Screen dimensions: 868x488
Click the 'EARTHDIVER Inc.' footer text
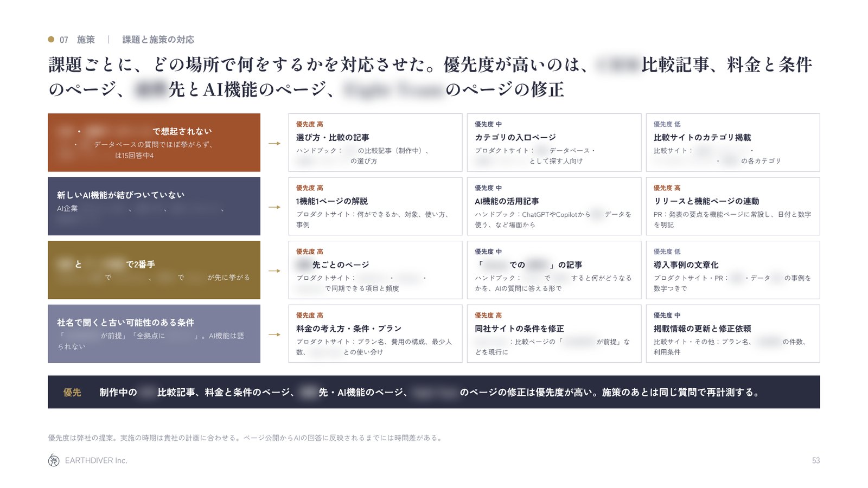coord(96,460)
